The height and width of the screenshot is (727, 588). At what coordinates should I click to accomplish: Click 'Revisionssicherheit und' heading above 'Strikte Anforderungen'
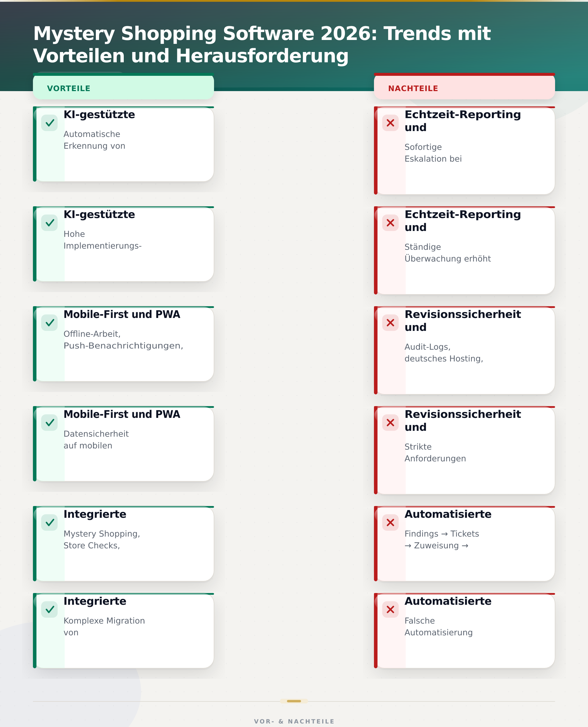click(x=463, y=420)
